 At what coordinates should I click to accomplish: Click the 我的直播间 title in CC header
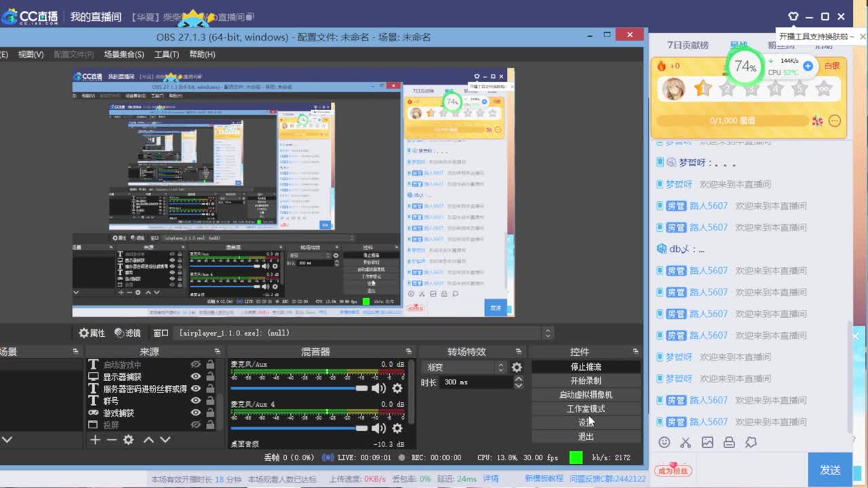point(96,16)
